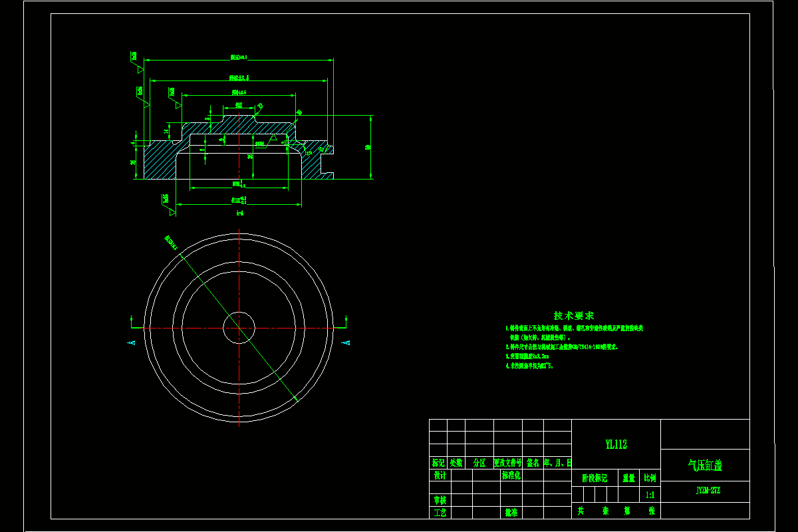Select the 签名 cell text
The image size is (798, 532).
tap(533, 462)
